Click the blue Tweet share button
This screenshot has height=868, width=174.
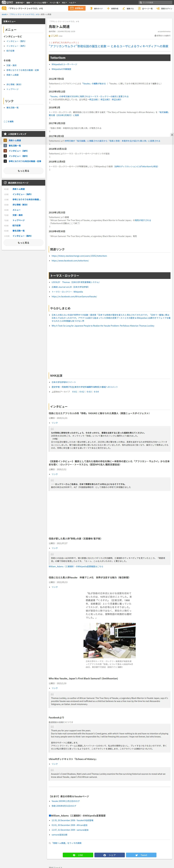pos(141,855)
